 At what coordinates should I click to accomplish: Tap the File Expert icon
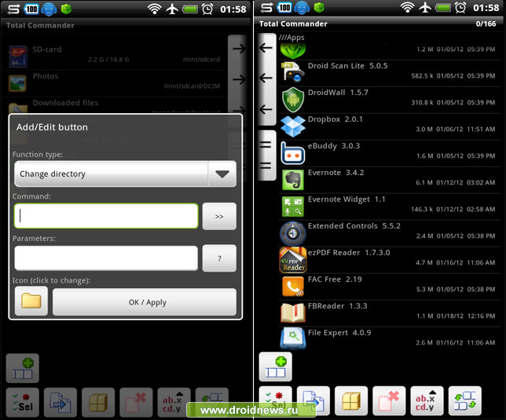point(293,339)
